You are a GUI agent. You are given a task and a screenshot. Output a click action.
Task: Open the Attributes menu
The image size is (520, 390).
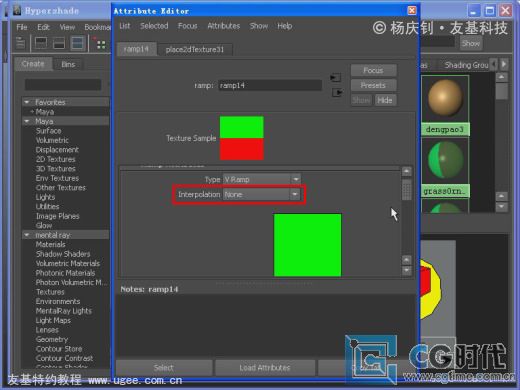(x=224, y=26)
